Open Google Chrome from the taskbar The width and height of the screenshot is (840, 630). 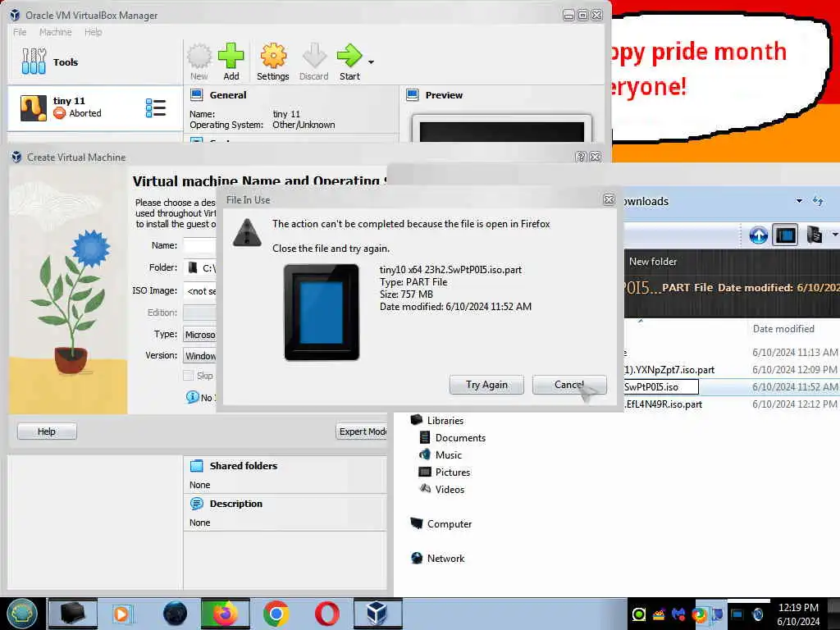[276, 614]
